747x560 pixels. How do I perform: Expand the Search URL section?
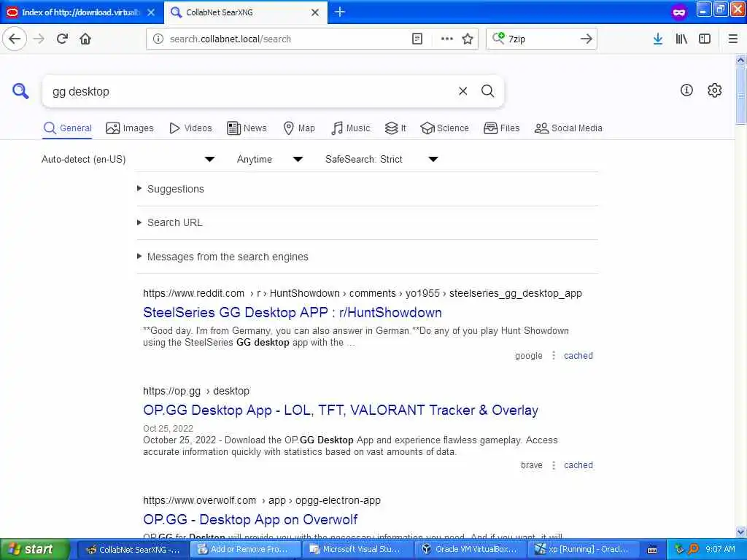tap(175, 223)
